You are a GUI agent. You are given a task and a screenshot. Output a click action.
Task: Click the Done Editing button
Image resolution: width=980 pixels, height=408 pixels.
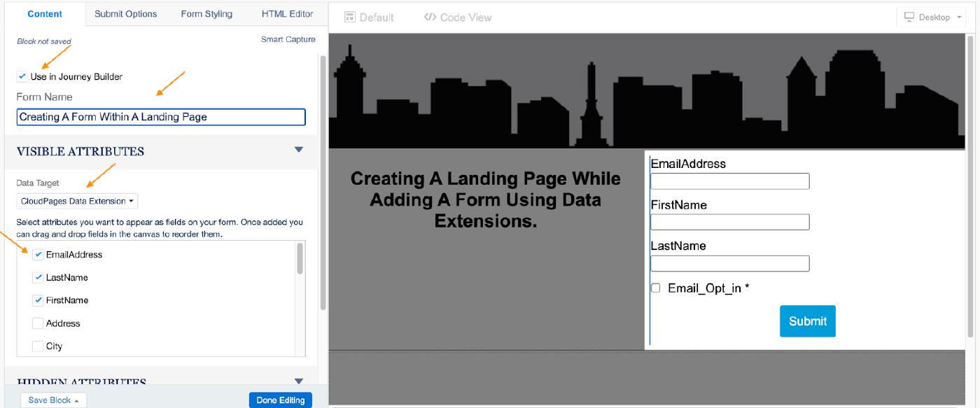[280, 400]
